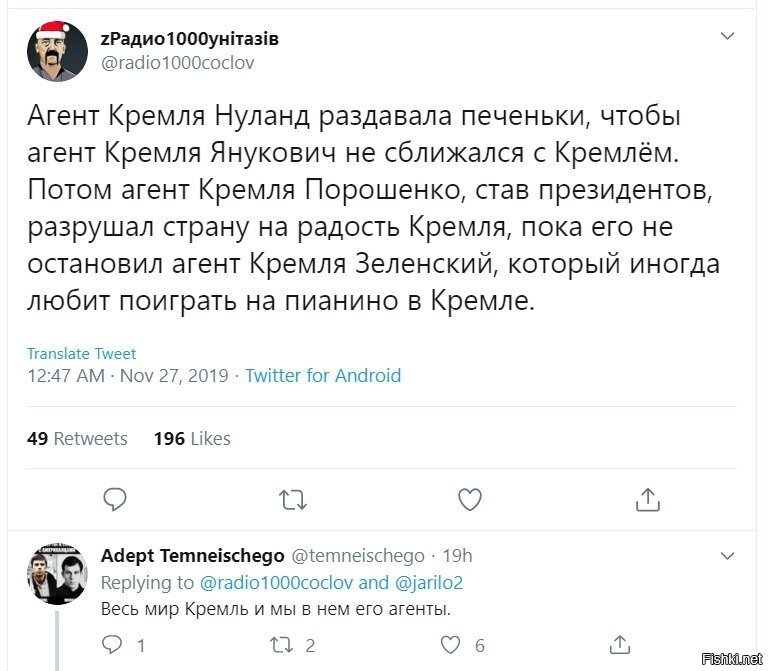
Task: Retweet the main tweet via retweet icon
Action: tap(293, 500)
